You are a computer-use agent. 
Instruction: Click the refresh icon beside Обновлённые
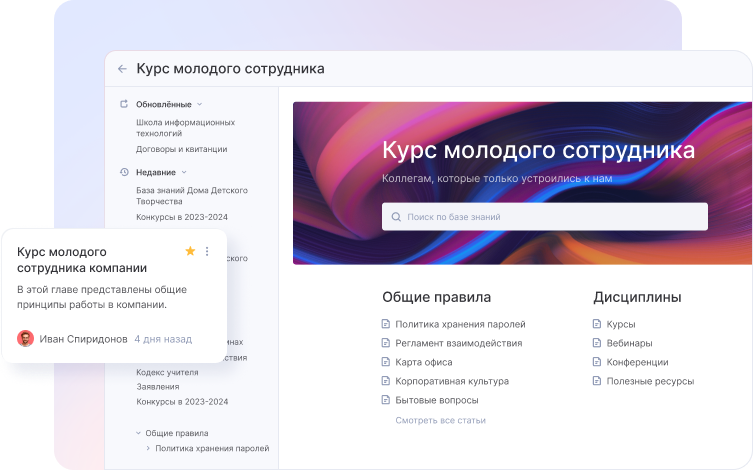(x=124, y=104)
